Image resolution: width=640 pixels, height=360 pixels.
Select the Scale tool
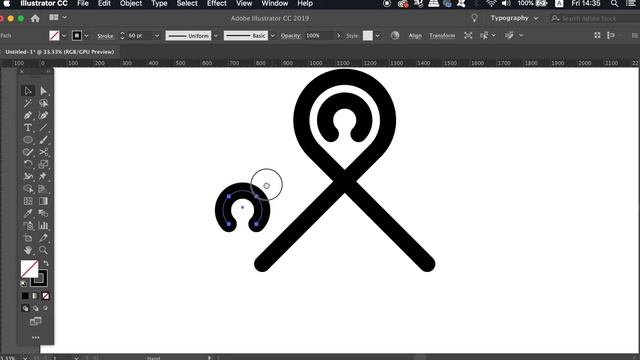(43, 164)
